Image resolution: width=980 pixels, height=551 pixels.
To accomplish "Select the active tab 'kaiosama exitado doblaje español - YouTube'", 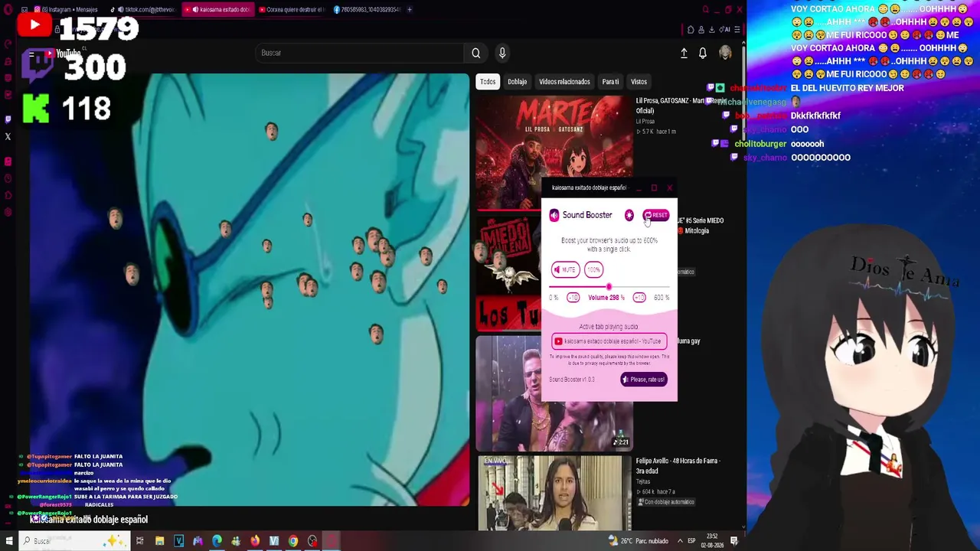I will [609, 341].
